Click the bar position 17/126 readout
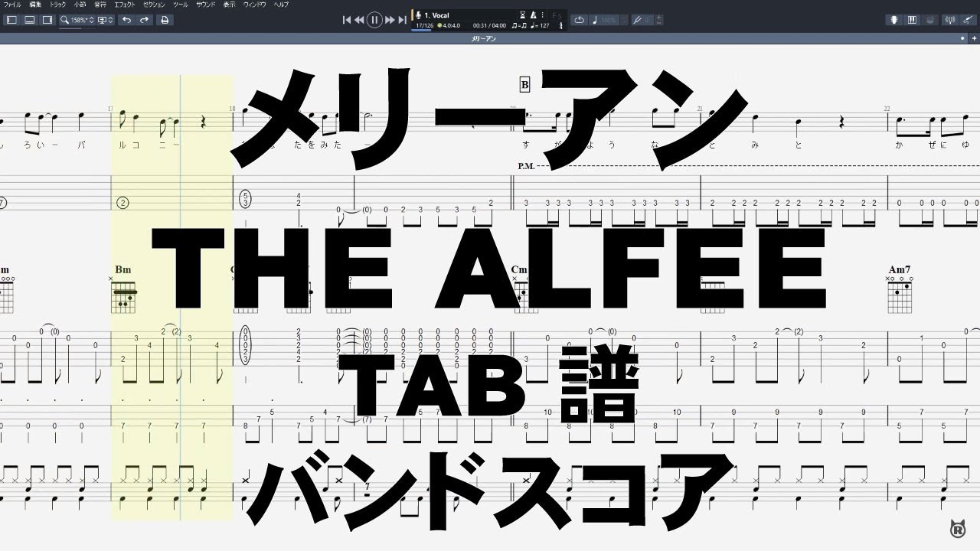980x551 pixels. [x=424, y=25]
